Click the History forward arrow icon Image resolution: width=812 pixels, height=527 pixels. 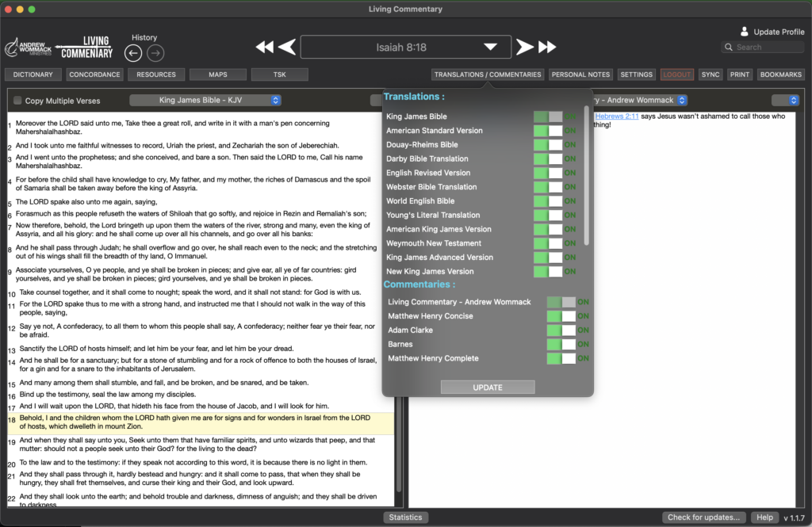tap(156, 53)
